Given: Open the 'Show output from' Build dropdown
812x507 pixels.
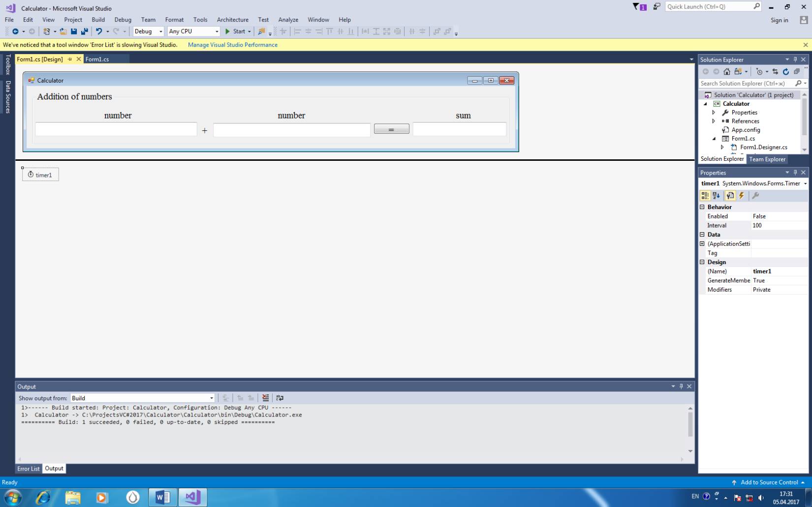Looking at the screenshot, I should [x=142, y=398].
